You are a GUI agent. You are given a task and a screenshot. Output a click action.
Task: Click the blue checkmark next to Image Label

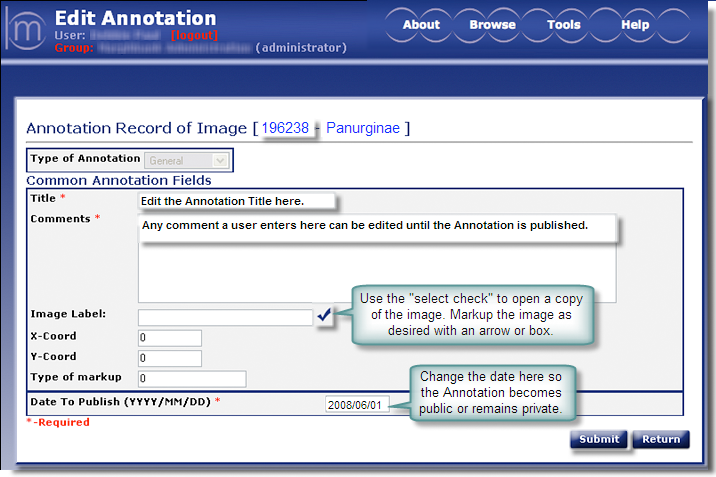tap(324, 316)
